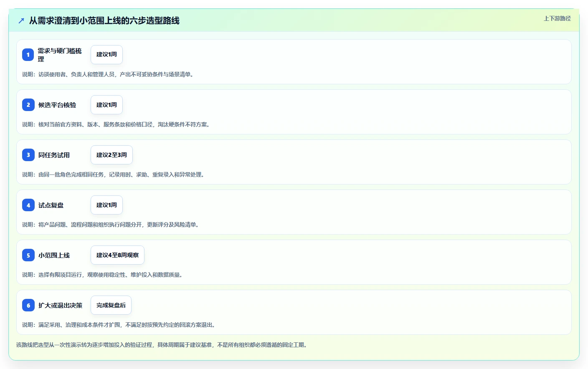
Task: Click the 建议1周 tag for 试点复盘
Action: click(x=106, y=205)
